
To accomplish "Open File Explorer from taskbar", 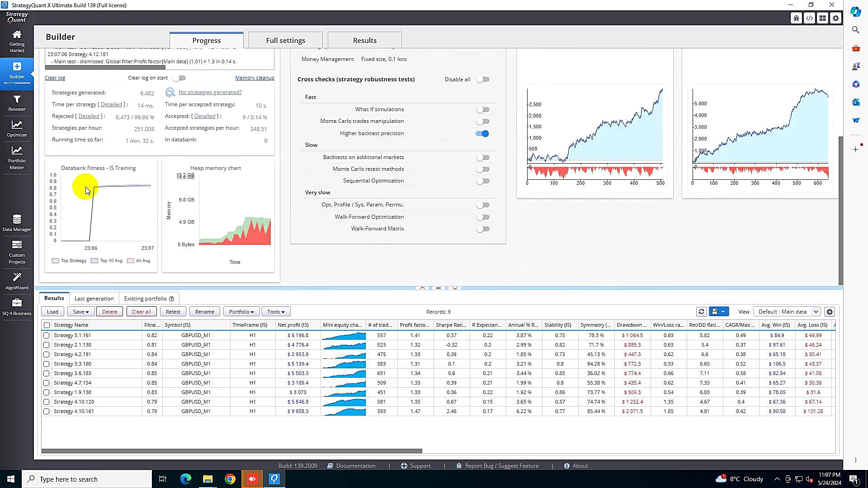I will click(x=208, y=479).
